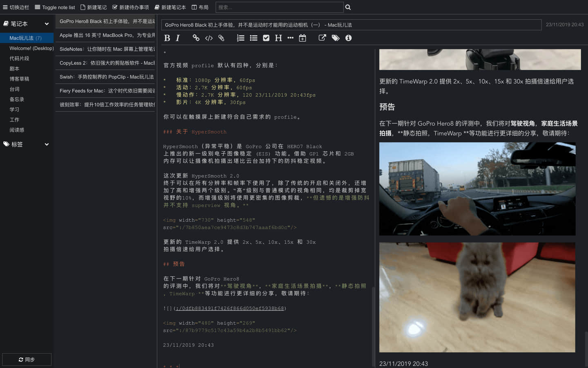Click the cat preview image
588x368 pixels.
[477, 297]
